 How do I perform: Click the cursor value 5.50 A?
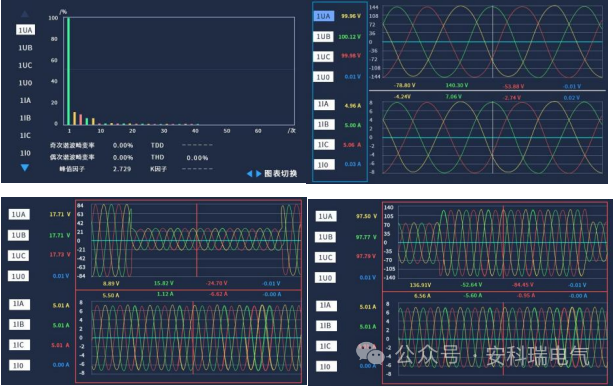click(111, 295)
